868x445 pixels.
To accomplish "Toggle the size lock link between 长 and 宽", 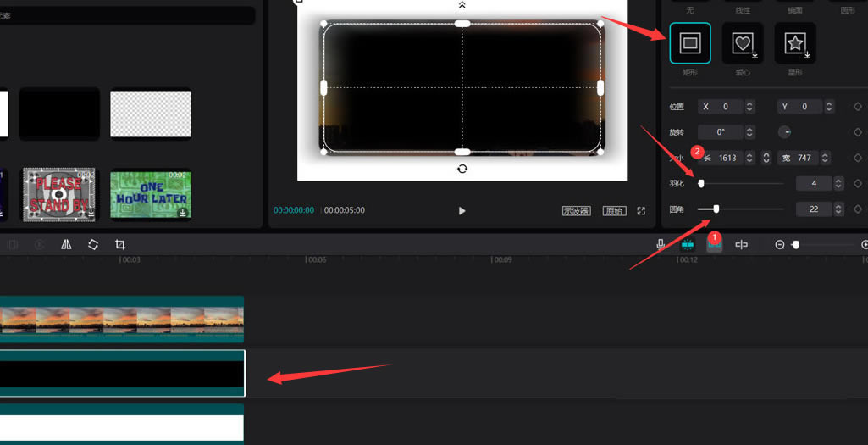I will coord(766,158).
